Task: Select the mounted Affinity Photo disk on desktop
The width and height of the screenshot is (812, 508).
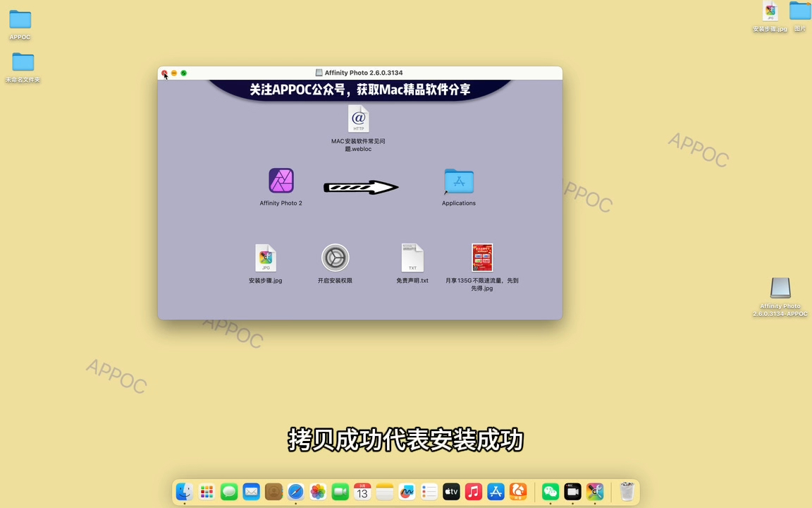Action: (x=780, y=288)
